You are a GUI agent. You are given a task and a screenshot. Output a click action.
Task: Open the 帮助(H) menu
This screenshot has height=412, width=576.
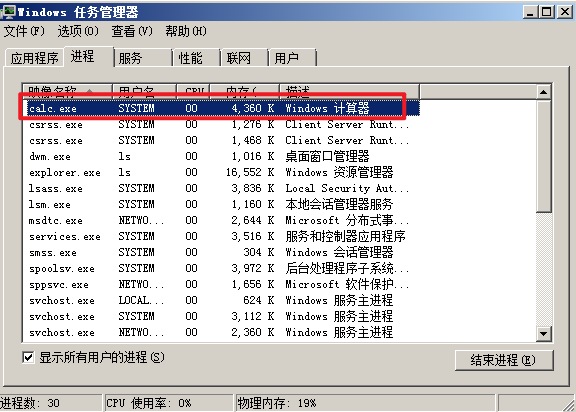point(186,31)
